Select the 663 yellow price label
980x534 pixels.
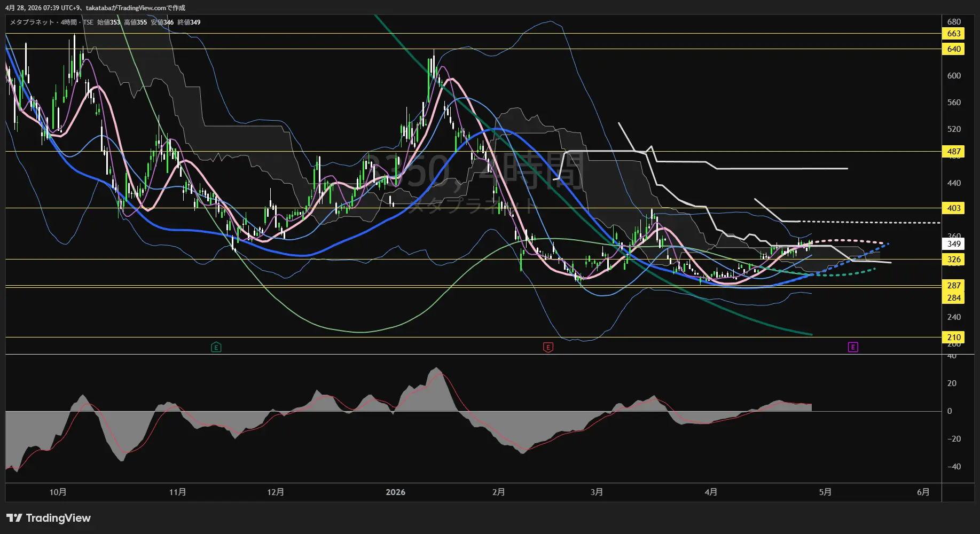[x=954, y=34]
